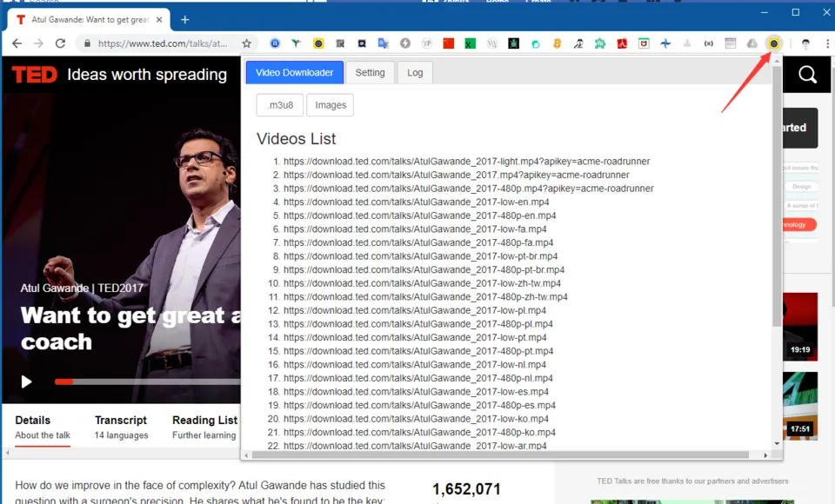Select the Details tab about the talk

click(x=43, y=428)
